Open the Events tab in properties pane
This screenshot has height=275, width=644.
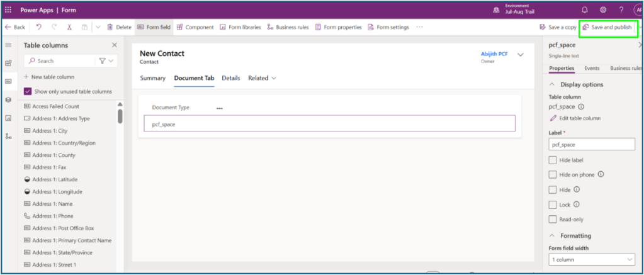pos(592,68)
